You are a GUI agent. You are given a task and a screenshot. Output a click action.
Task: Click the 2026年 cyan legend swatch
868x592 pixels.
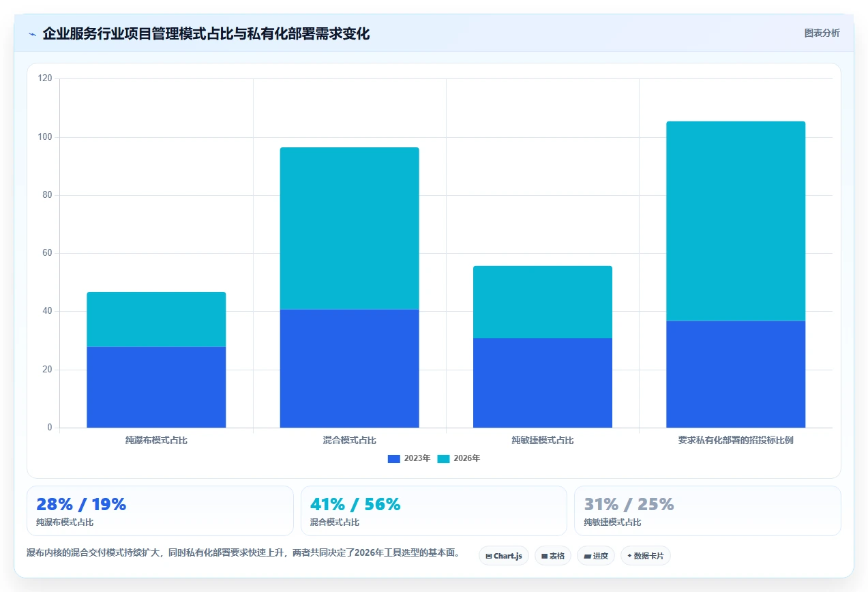point(444,458)
